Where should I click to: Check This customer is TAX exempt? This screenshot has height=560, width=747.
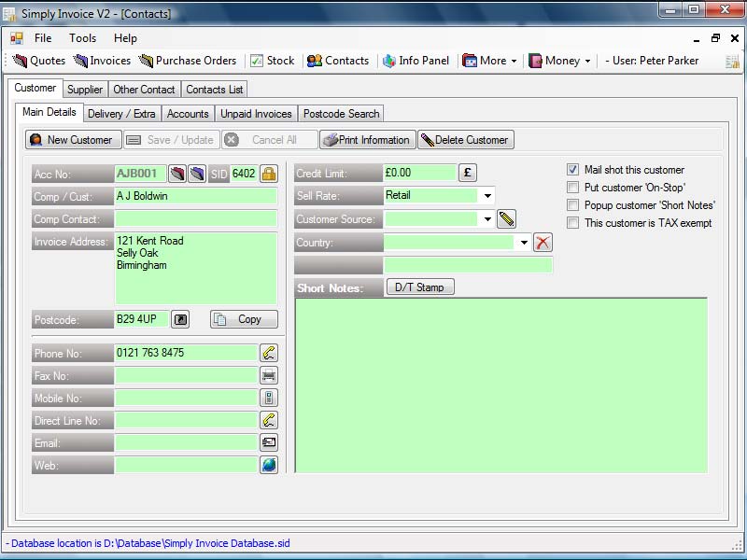572,222
